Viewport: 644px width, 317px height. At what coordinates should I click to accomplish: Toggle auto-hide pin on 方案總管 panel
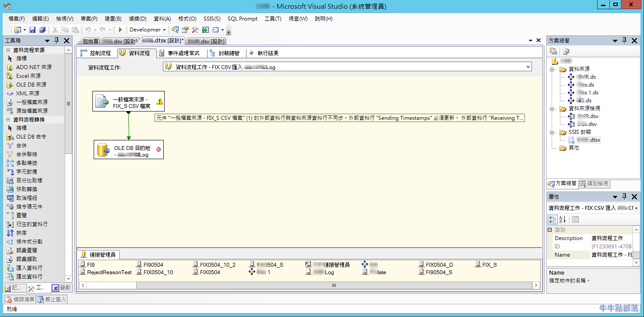[624, 40]
